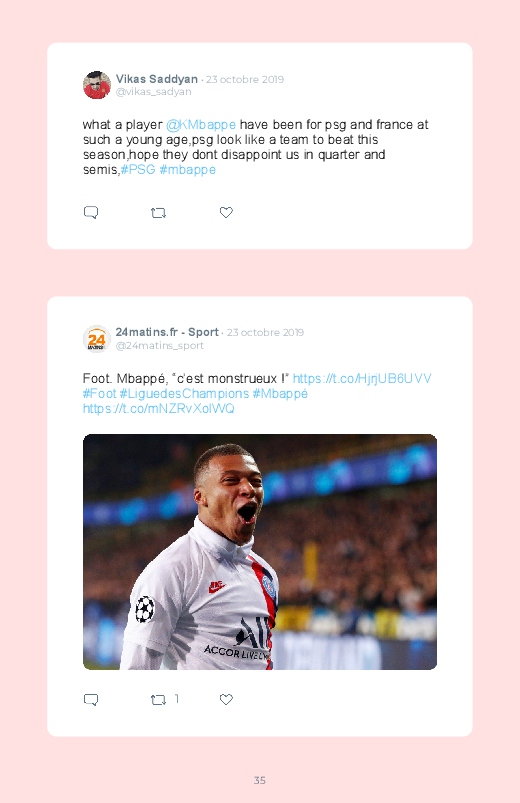Screen dimensions: 520x803
Task: Select the 24matins.fr - Sport display name
Action: pos(167,332)
